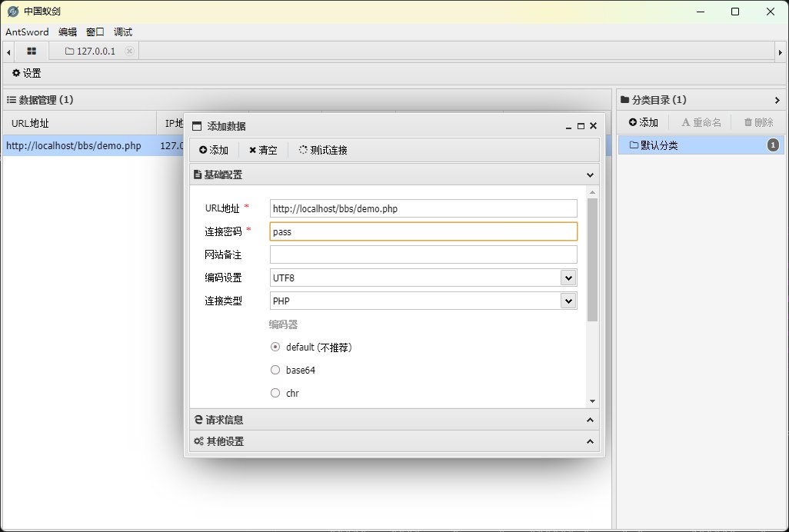Choose the chr encoder radio button
Viewport: 789px width, 532px height.
[275, 394]
